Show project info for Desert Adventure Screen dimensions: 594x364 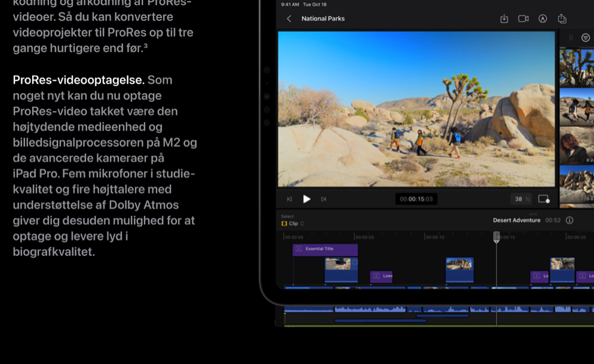click(x=569, y=220)
